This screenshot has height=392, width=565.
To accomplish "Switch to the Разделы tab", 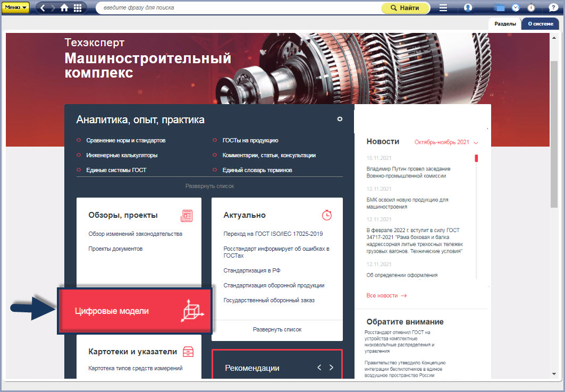I will (505, 24).
